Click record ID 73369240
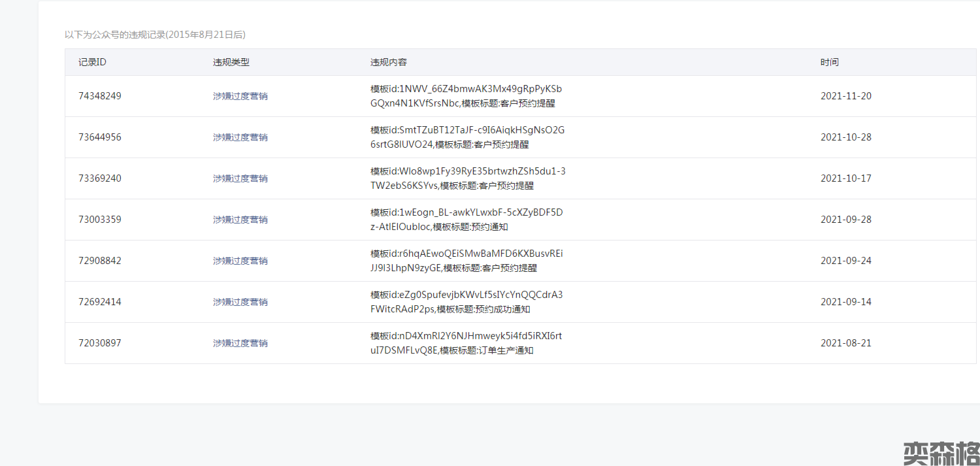The height and width of the screenshot is (466, 980). coord(100,178)
